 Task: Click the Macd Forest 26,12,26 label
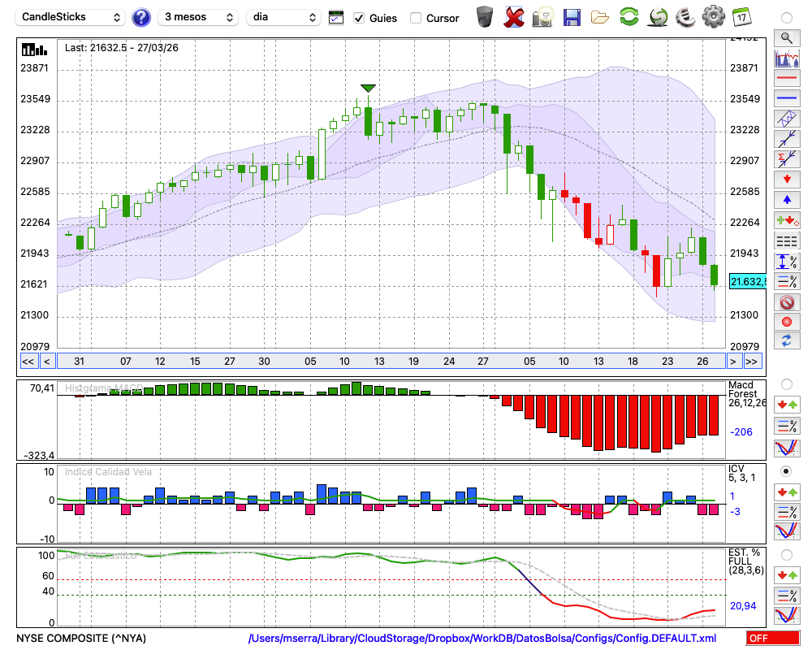[746, 394]
